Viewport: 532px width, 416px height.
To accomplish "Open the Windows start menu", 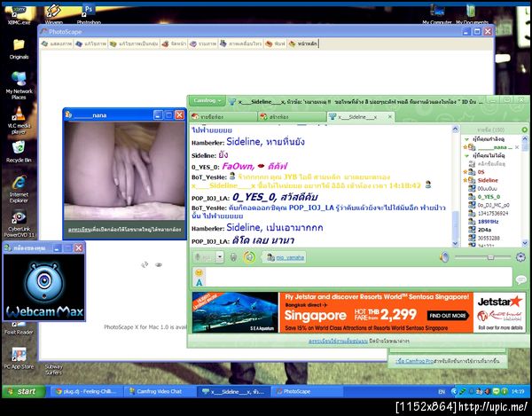I will (x=23, y=391).
